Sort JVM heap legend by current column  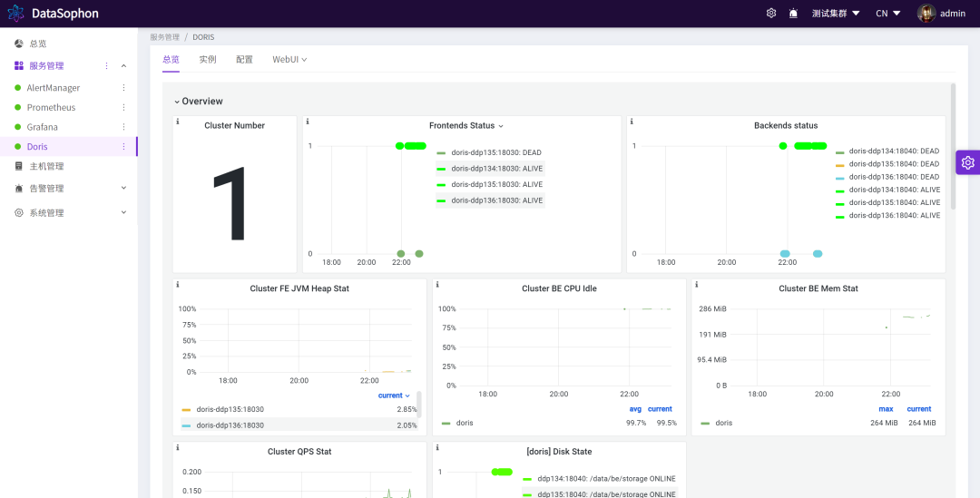pyautogui.click(x=394, y=395)
